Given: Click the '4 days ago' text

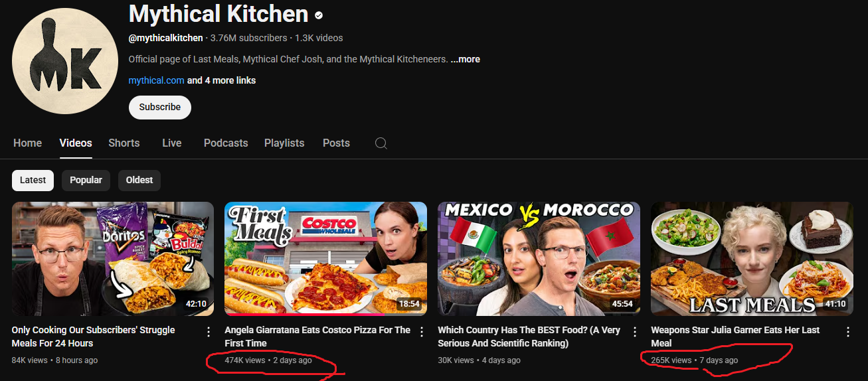Looking at the screenshot, I should (501, 360).
